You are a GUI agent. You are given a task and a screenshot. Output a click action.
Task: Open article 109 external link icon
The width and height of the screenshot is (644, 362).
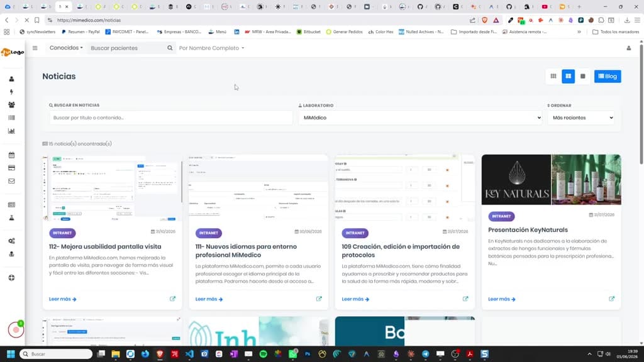[465, 299]
